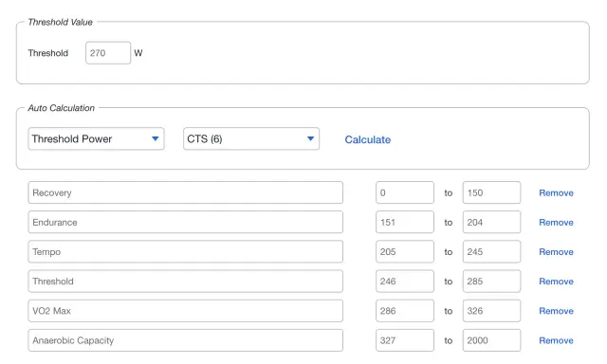Remove the Endurance zone
This screenshot has height=364, width=607.
(557, 222)
